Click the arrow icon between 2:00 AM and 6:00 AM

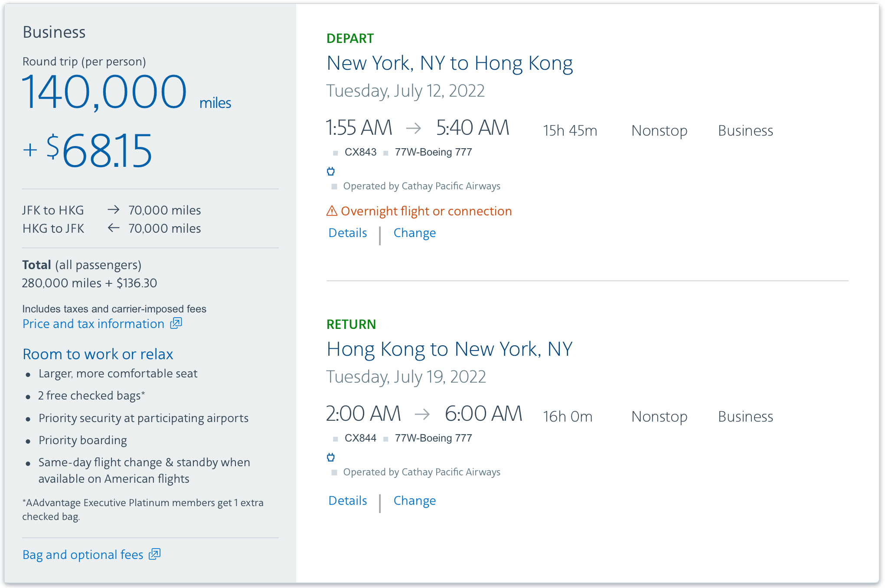(423, 414)
